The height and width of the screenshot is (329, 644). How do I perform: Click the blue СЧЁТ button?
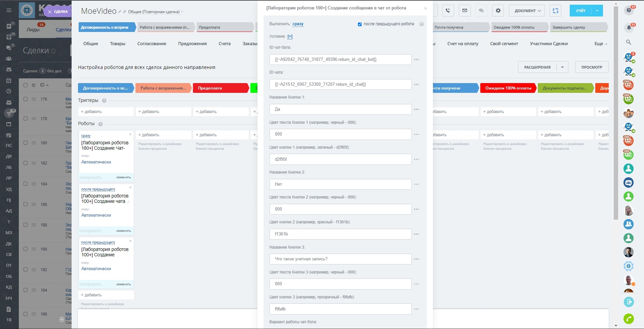point(581,10)
